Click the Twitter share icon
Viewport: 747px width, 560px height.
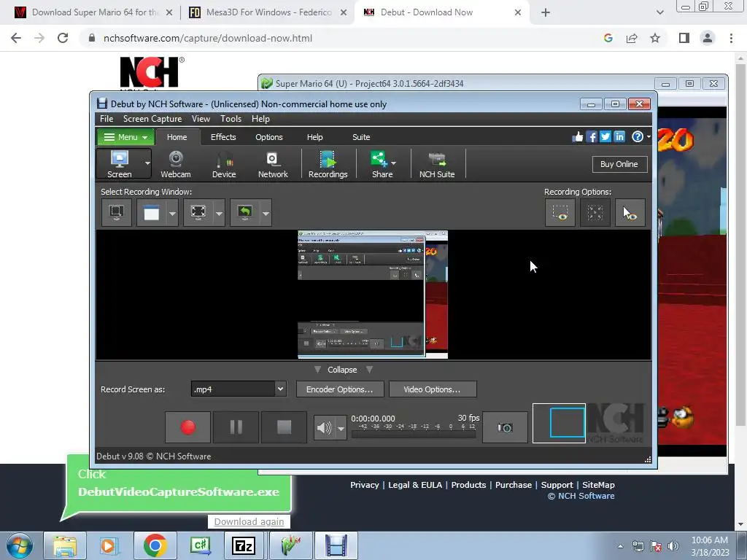[605, 137]
